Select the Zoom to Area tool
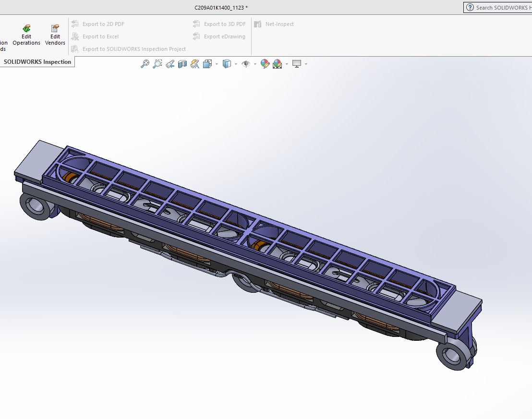Viewport: 532px width, 419px height. click(x=157, y=64)
